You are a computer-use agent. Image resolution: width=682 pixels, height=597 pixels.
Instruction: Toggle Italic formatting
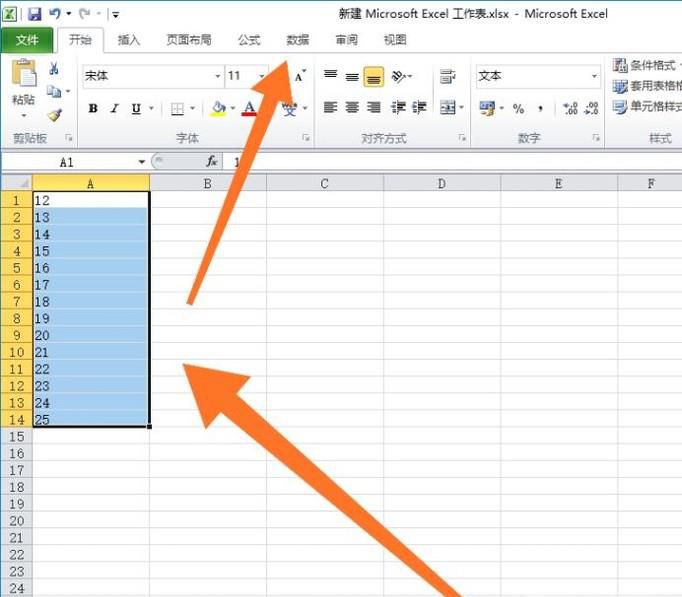(114, 109)
